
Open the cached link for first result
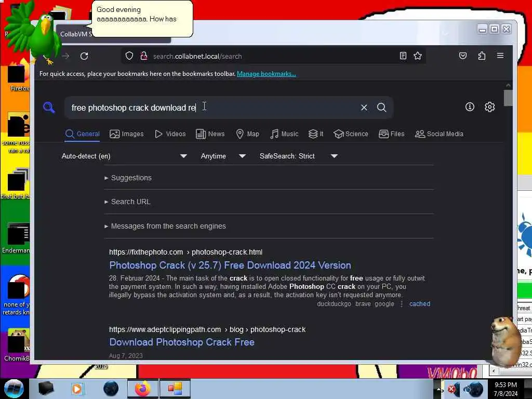point(420,304)
